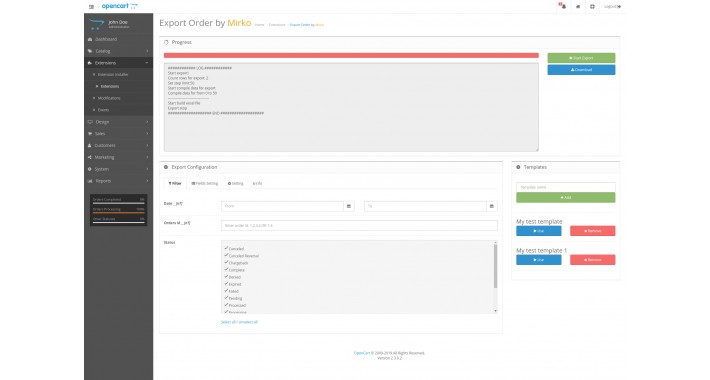This screenshot has height=380, width=710.
Task: Open the Extensions submenu item
Action: [110, 86]
